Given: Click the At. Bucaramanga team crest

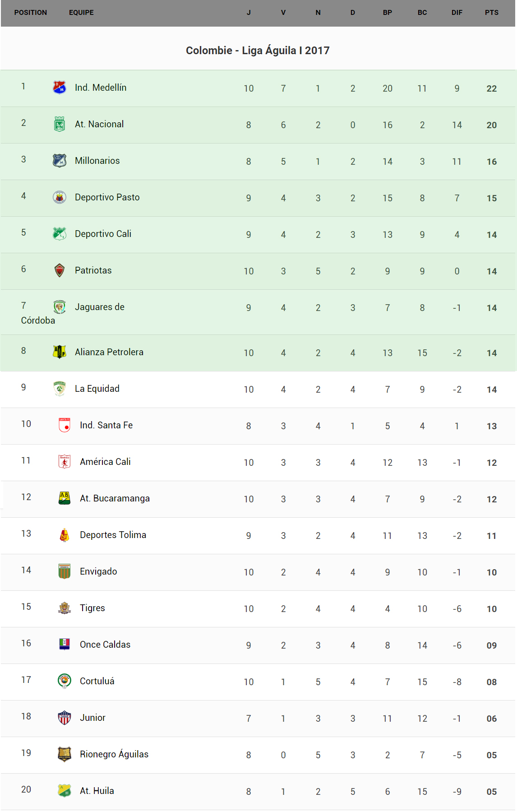Looking at the screenshot, I should tap(65, 498).
